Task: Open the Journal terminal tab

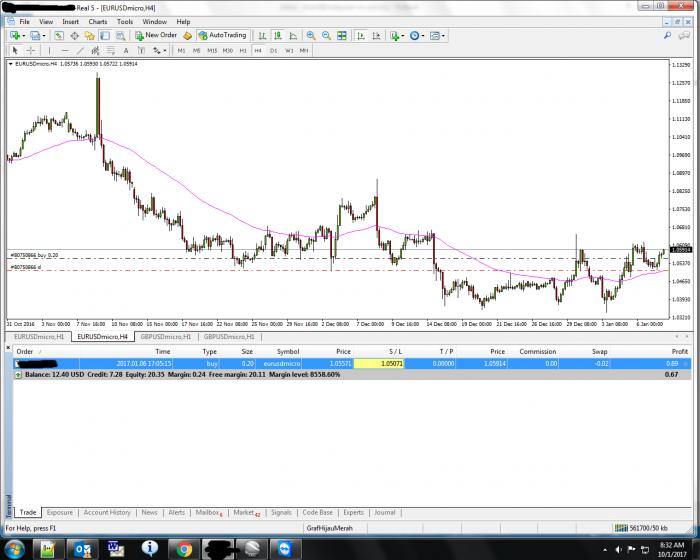Action: pos(385,512)
